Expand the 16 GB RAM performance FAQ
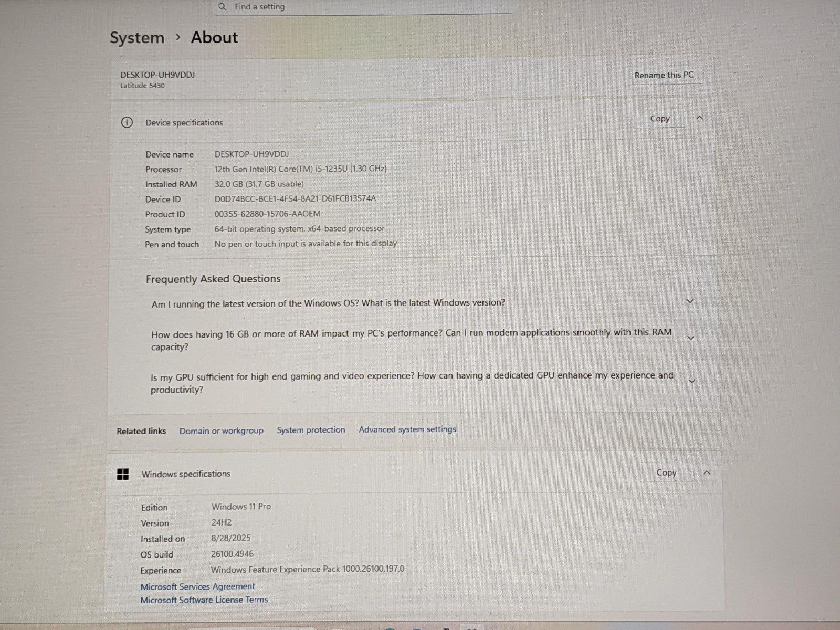The image size is (840, 630). pyautogui.click(x=690, y=338)
